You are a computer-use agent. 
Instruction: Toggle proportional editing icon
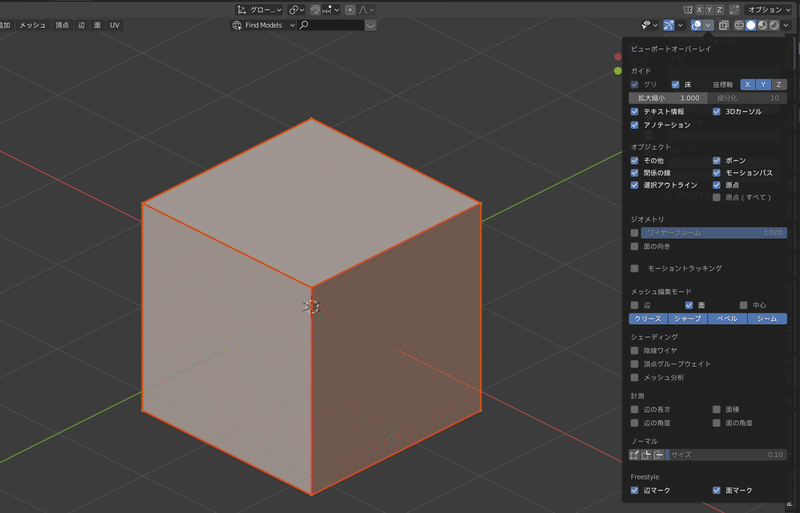click(x=350, y=10)
